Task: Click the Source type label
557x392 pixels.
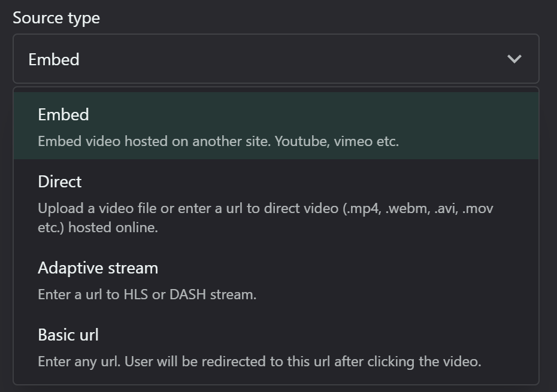Action: point(56,18)
